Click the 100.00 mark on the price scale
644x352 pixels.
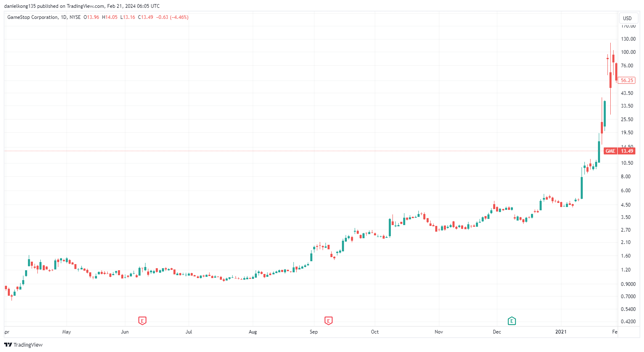[x=628, y=52]
